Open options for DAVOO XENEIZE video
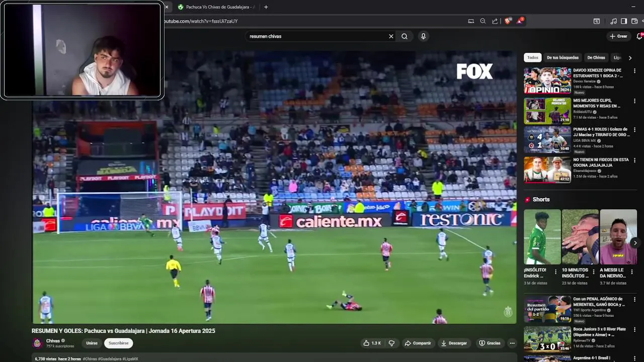Screen dimensions: 644x362 (x=634, y=71)
